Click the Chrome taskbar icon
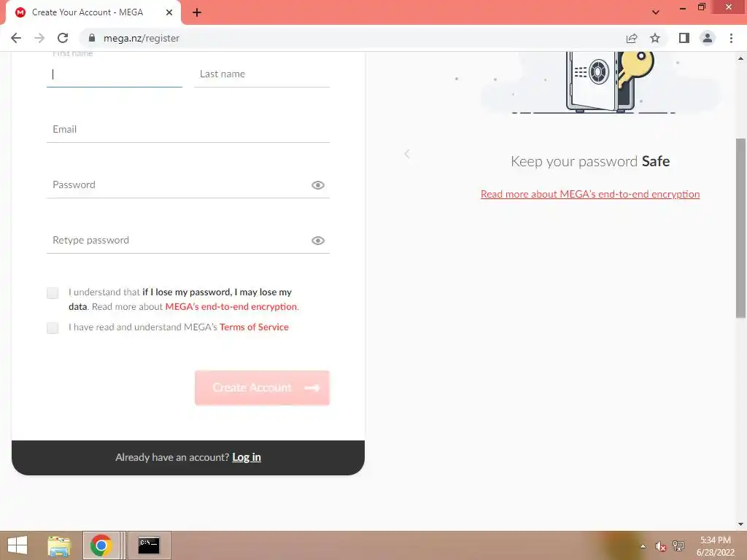747x560 pixels. [x=101, y=545]
